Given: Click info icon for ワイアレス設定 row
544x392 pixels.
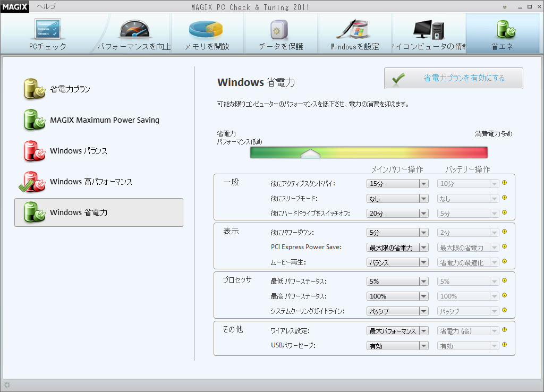Looking at the screenshot, I should 505,330.
